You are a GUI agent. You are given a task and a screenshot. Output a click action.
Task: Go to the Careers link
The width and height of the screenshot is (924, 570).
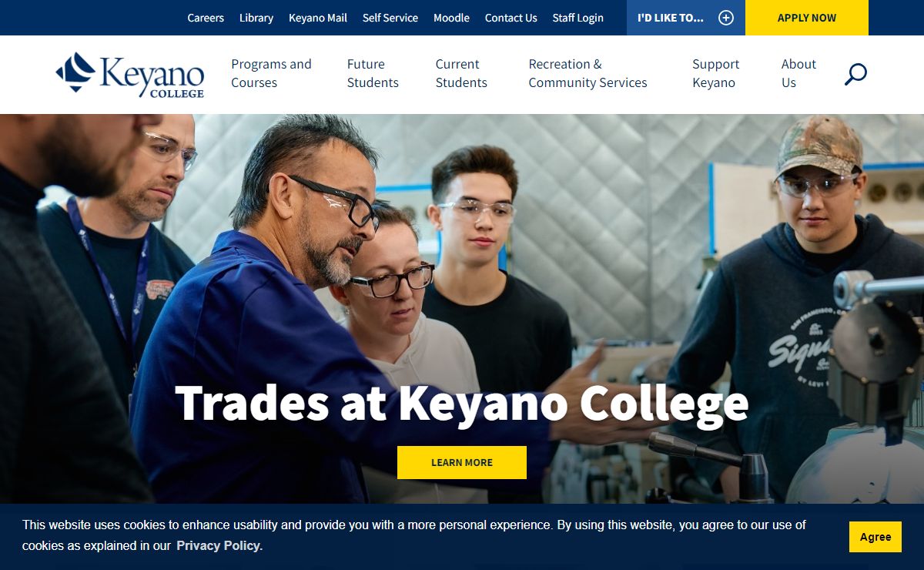[206, 18]
